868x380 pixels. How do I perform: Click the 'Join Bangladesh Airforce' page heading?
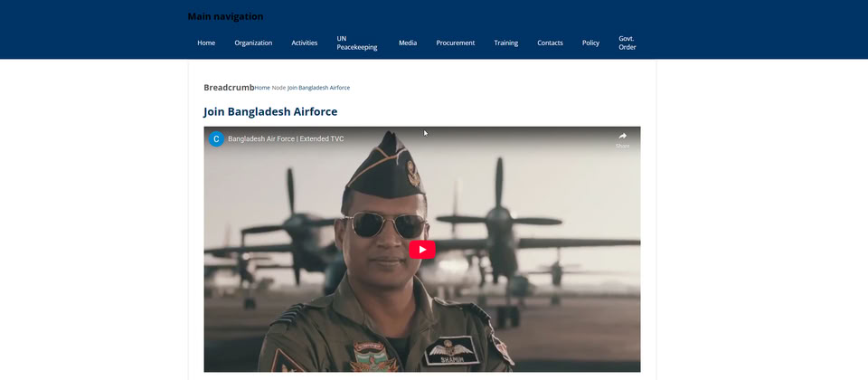click(x=270, y=111)
